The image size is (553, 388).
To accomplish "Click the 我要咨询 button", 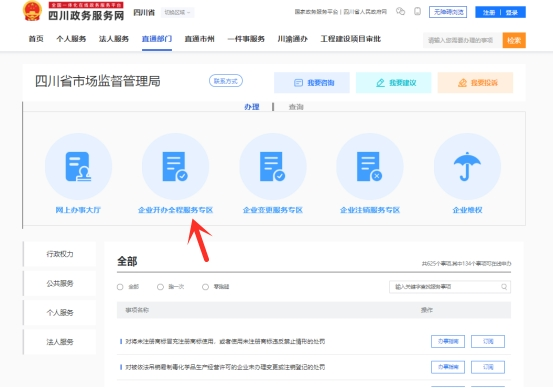I will [x=312, y=83].
